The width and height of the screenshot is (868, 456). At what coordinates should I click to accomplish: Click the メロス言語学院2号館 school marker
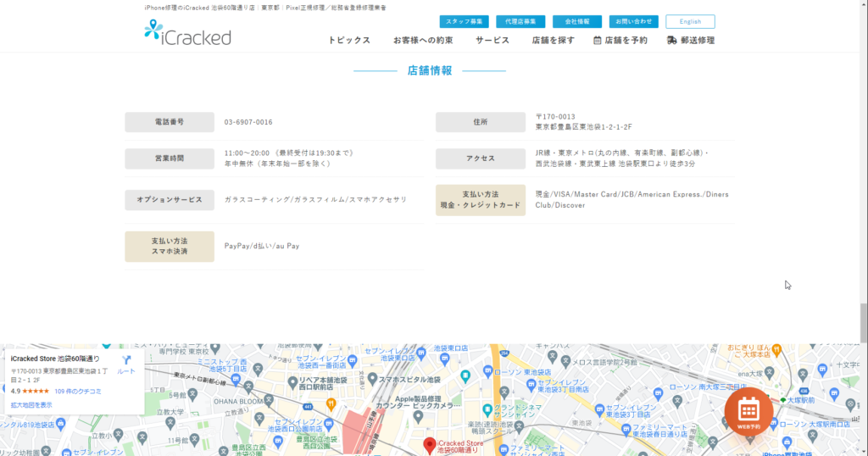pos(565,362)
